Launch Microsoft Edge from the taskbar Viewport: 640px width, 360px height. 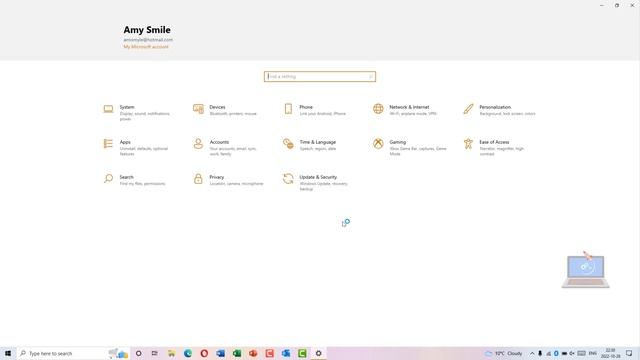(188, 353)
